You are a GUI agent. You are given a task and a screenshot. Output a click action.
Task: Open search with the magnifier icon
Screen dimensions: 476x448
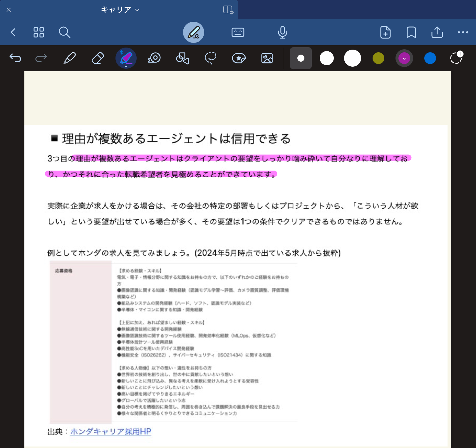64,32
